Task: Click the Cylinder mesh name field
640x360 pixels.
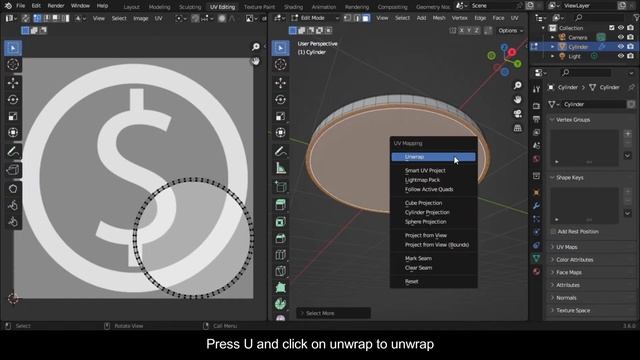Action: pos(593,104)
